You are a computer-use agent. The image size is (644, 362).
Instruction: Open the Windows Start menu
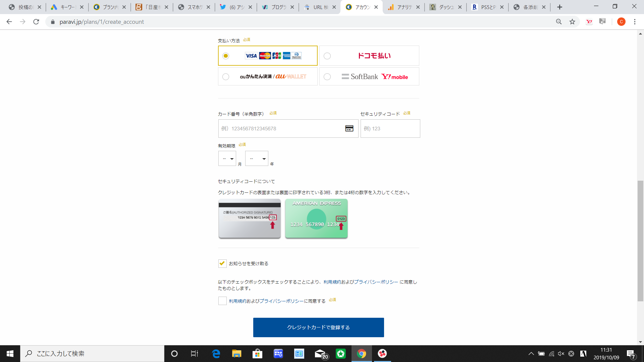coord(10,354)
